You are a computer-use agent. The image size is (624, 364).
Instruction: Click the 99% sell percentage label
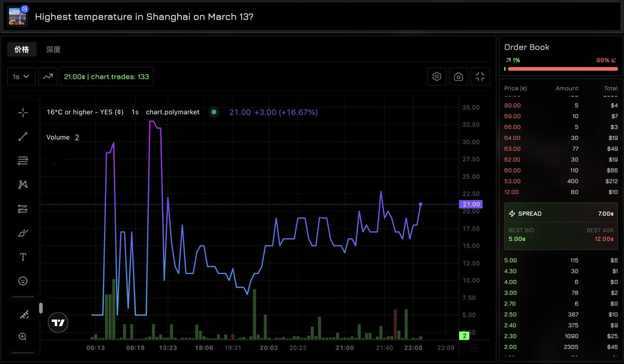coord(603,60)
